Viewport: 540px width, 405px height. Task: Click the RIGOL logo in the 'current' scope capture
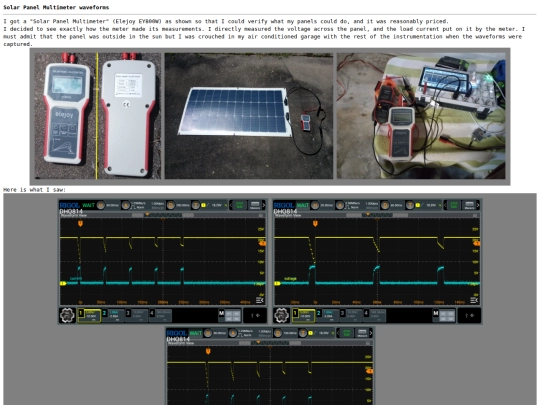click(70, 205)
